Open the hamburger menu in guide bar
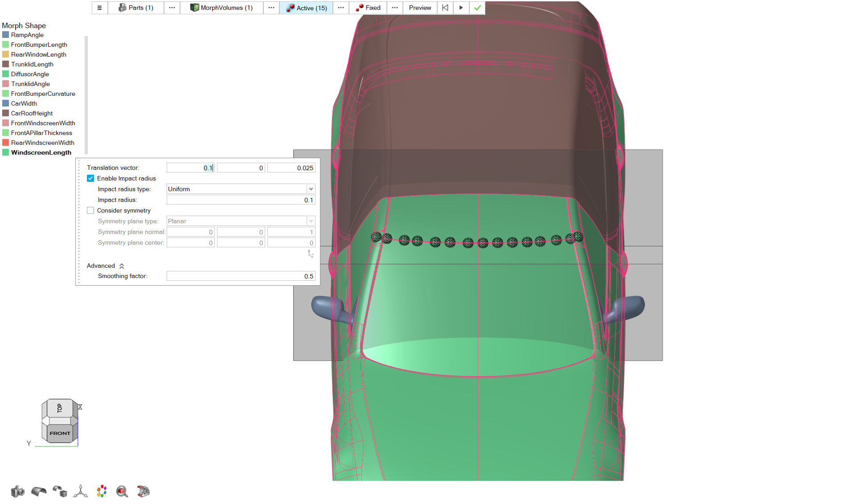The image size is (857, 504). pos(99,8)
